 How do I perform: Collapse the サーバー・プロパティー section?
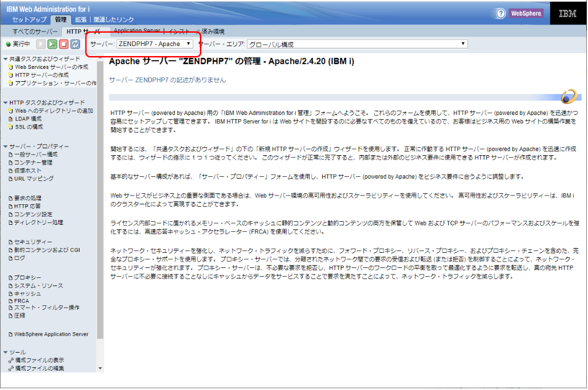[x=6, y=147]
